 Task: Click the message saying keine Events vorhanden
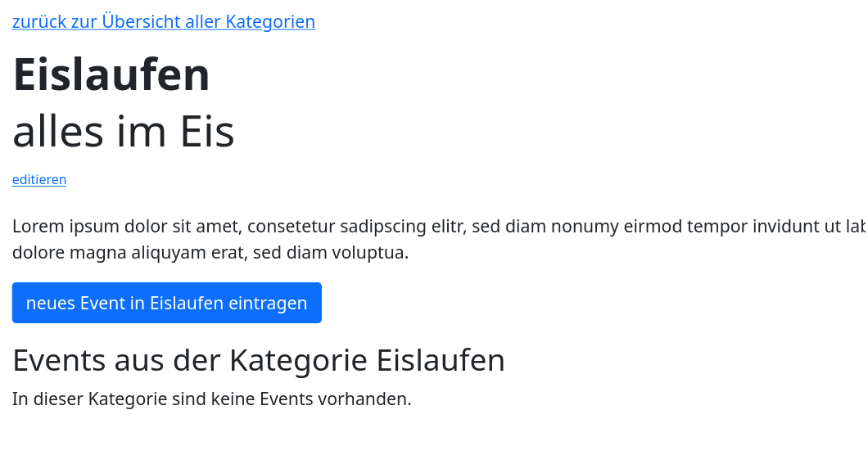(211, 399)
